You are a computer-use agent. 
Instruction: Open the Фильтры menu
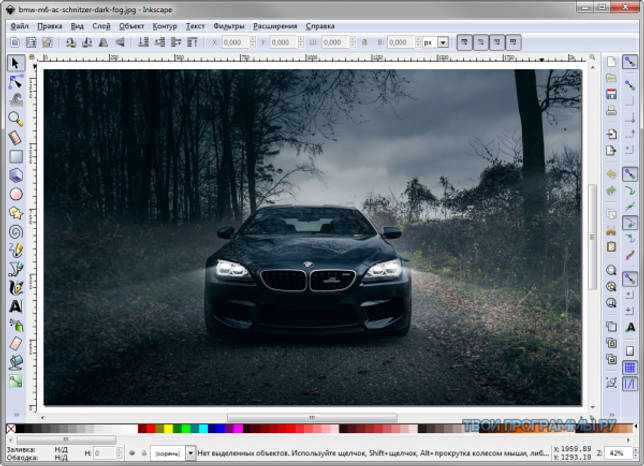229,26
